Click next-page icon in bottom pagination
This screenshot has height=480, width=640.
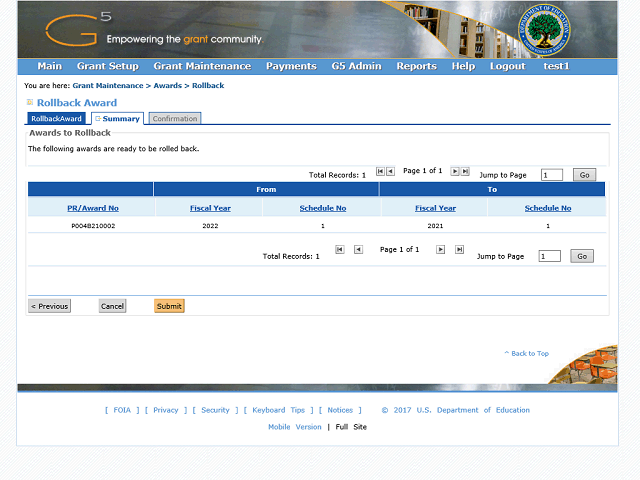pos(440,249)
